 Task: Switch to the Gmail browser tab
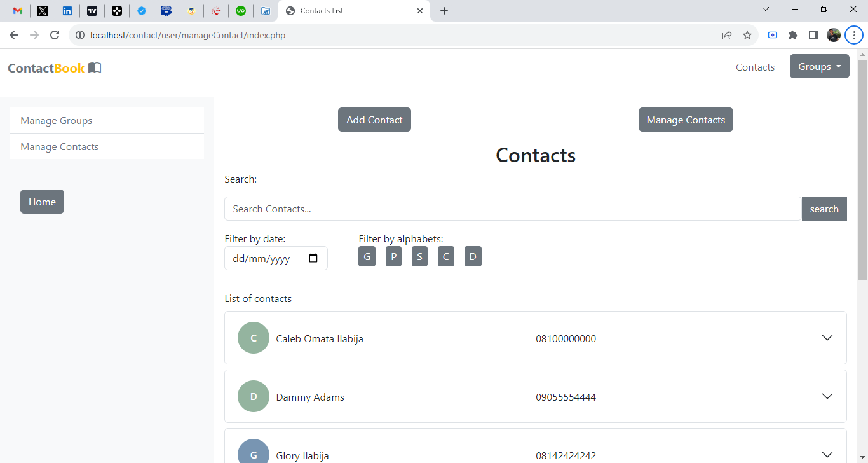(x=18, y=11)
